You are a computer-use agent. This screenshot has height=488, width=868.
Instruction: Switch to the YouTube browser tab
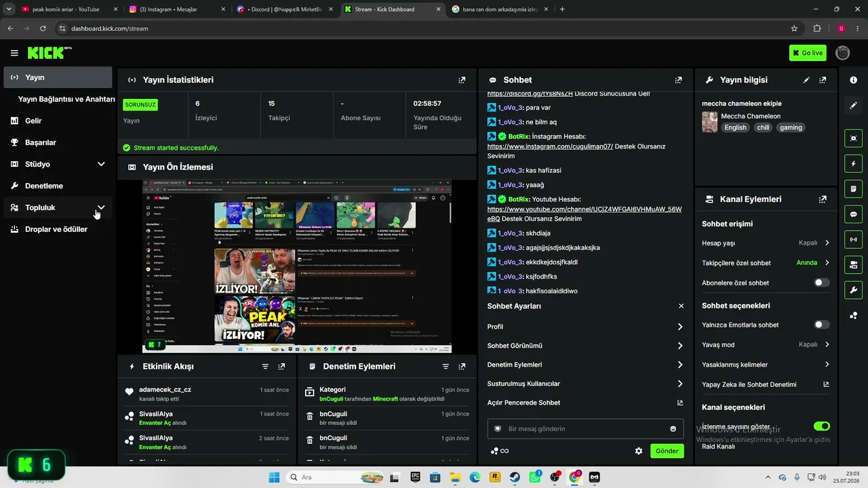click(70, 9)
